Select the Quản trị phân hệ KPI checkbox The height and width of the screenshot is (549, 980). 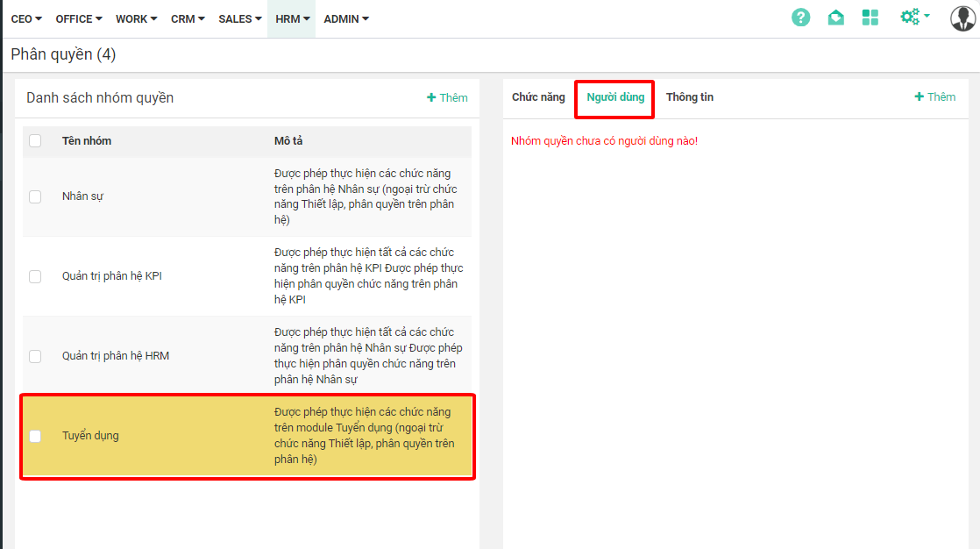35,276
